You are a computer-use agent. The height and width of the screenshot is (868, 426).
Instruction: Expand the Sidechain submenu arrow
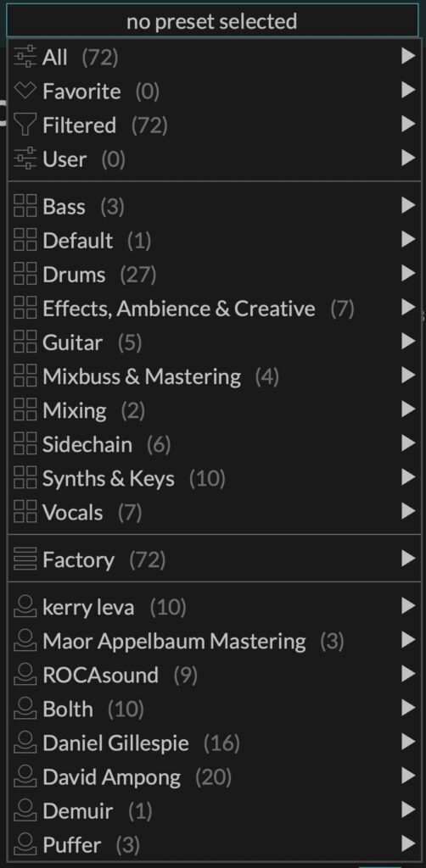point(407,443)
